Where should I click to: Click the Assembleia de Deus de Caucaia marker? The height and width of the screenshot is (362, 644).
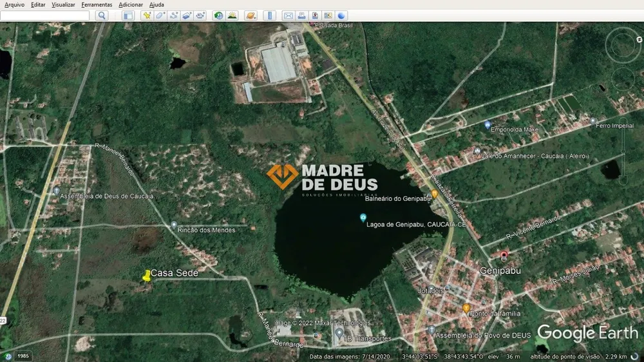[x=57, y=191]
